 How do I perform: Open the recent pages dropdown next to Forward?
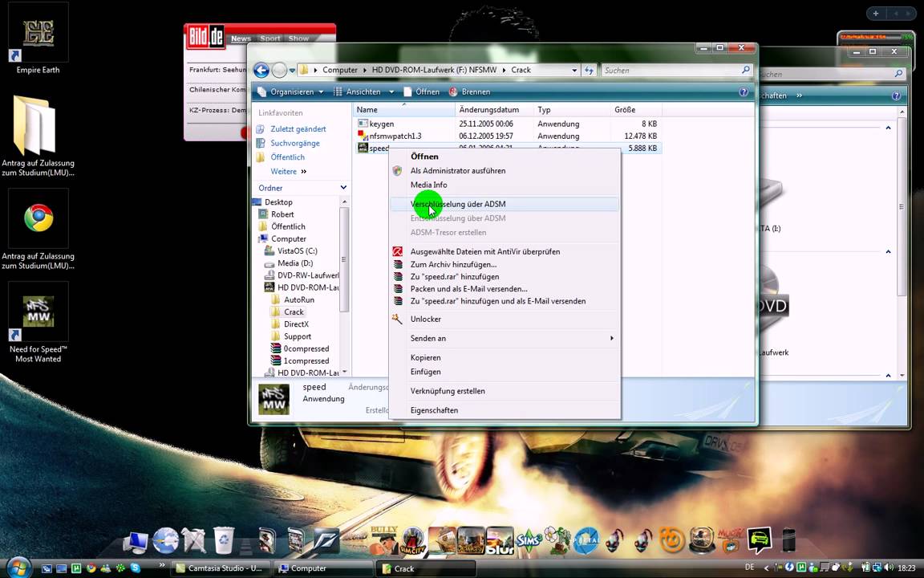292,71
